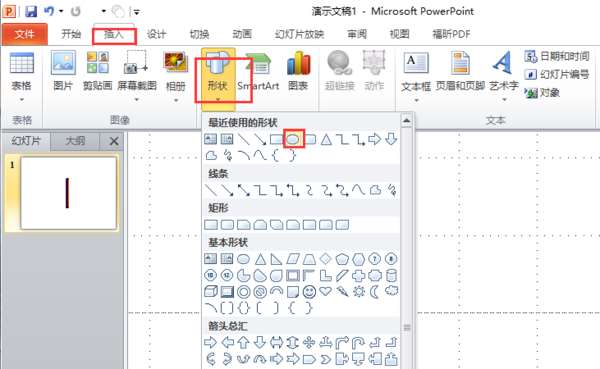Pick the smiley face basic shape
600x369 pixels.
click(309, 292)
